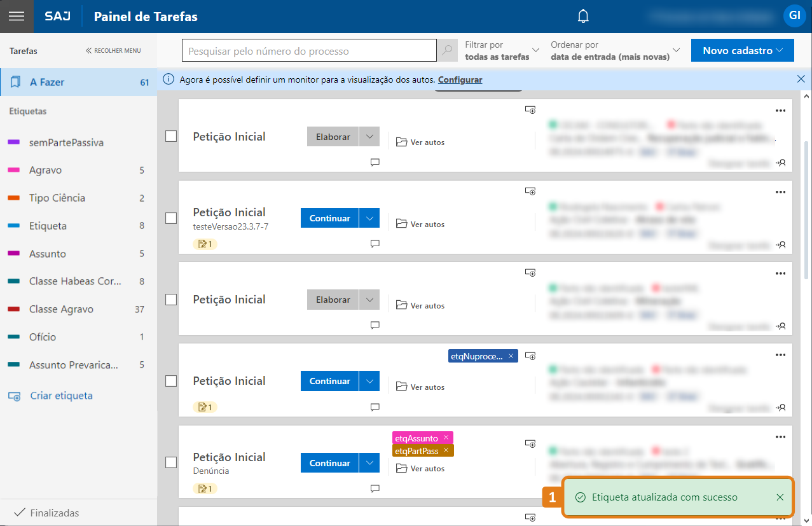Click comment icon on testeVersao23.3.7-7 task
812x526 pixels.
[375, 244]
